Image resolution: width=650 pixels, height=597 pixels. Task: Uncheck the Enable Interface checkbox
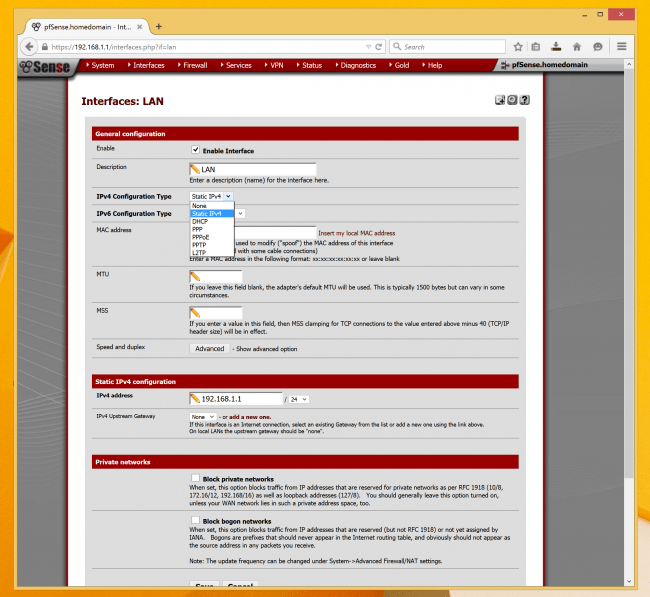tap(196, 150)
